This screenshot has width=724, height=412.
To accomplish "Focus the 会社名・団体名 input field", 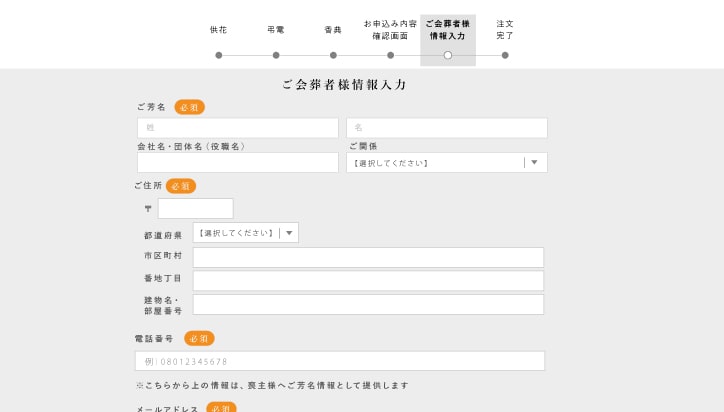I will point(238,163).
